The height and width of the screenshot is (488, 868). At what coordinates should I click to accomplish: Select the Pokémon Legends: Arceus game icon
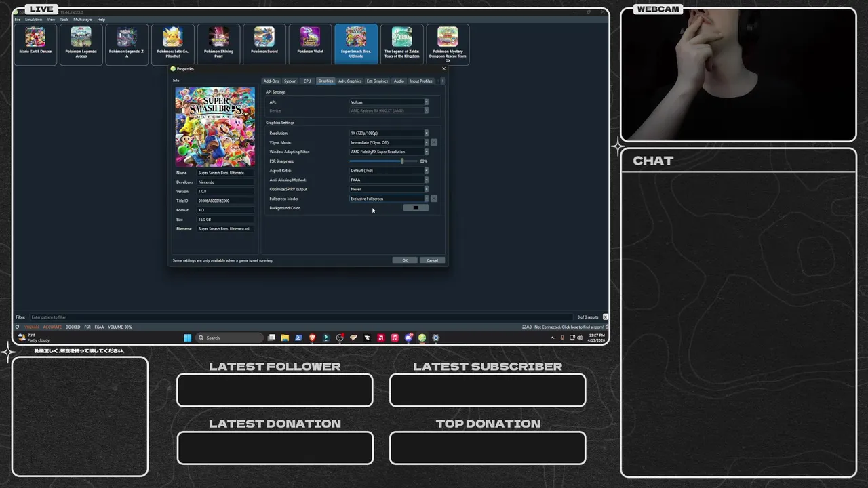coord(81,44)
